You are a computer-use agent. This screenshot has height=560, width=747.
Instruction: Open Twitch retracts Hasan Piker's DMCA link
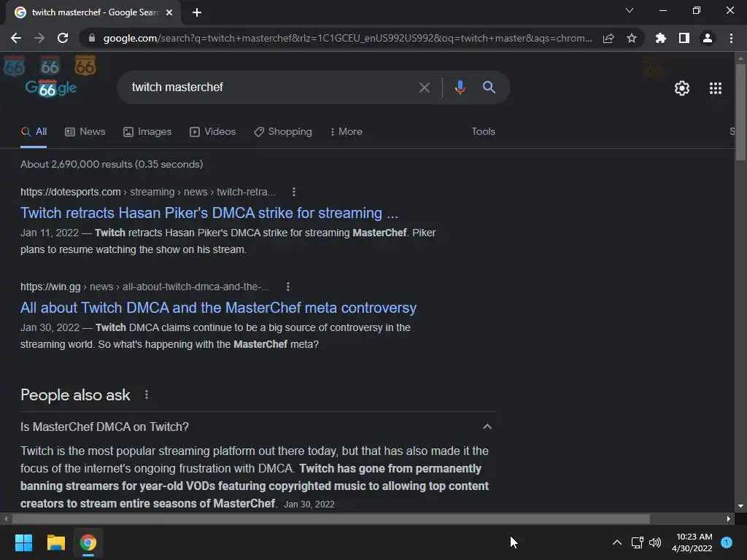click(209, 213)
